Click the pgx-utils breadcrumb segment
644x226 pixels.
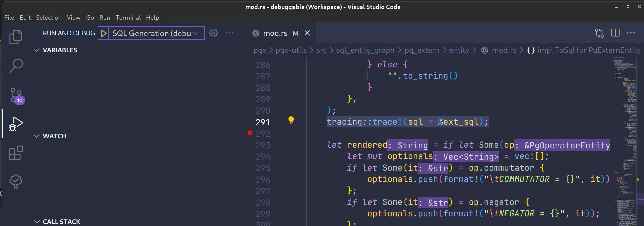coord(291,50)
